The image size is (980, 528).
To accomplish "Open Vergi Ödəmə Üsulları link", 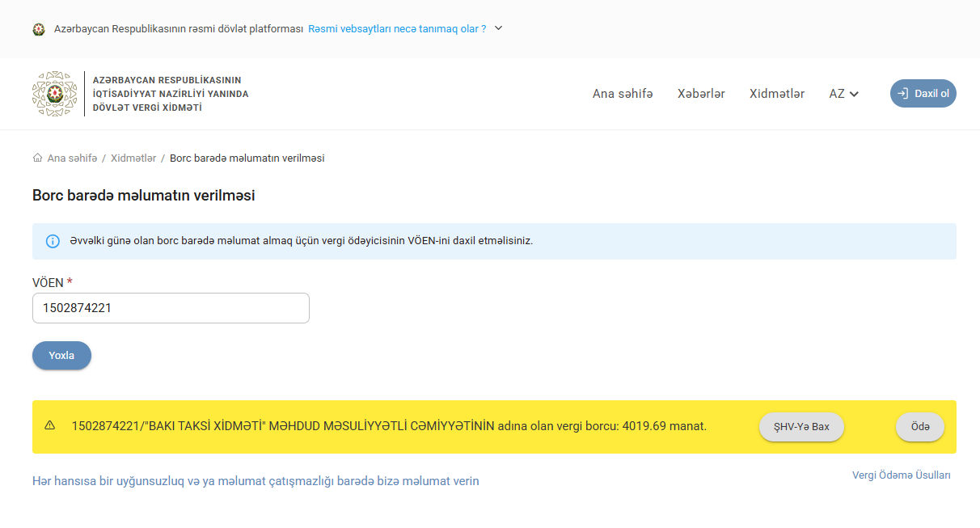I will (901, 475).
